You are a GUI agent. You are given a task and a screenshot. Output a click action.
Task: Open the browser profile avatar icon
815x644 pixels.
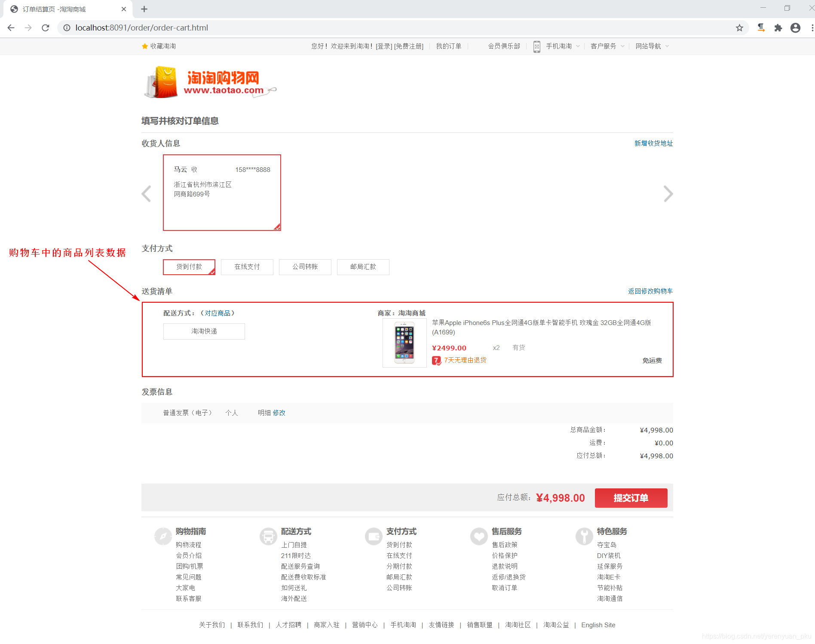(x=795, y=28)
